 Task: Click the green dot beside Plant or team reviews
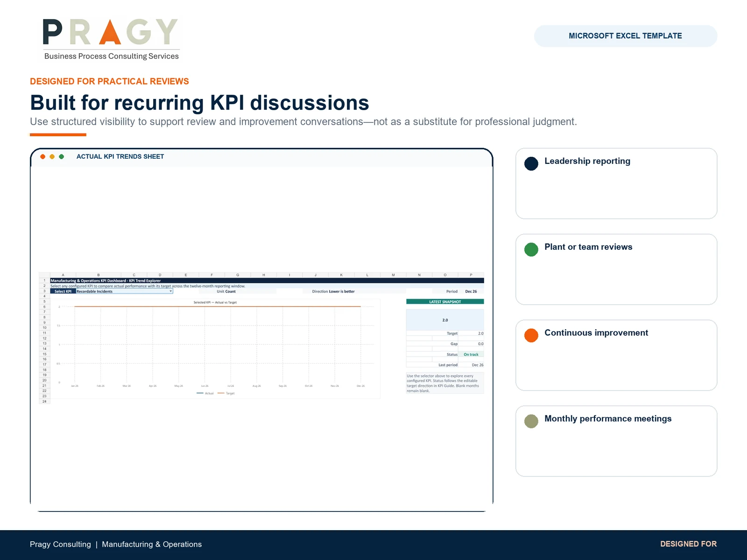[531, 250]
